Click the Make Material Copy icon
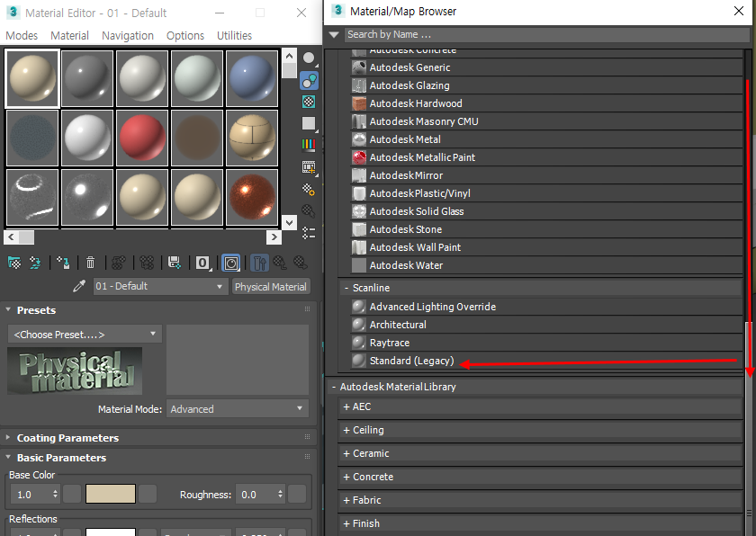The width and height of the screenshot is (756, 536). [118, 263]
